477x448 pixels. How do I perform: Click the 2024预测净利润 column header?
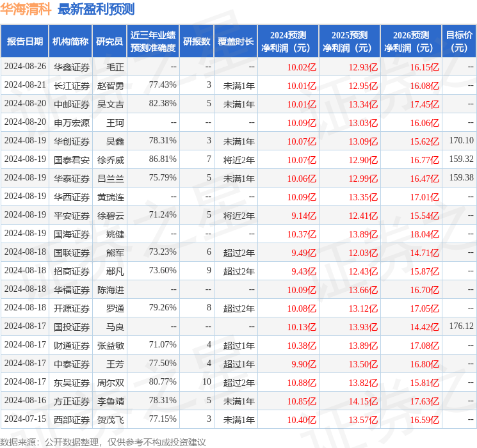coord(288,42)
